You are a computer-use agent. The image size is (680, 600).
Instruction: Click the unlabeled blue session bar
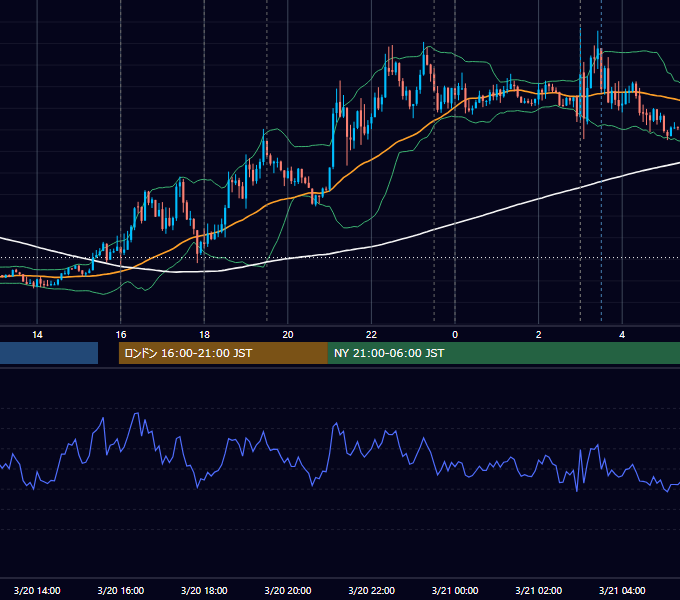(x=49, y=353)
